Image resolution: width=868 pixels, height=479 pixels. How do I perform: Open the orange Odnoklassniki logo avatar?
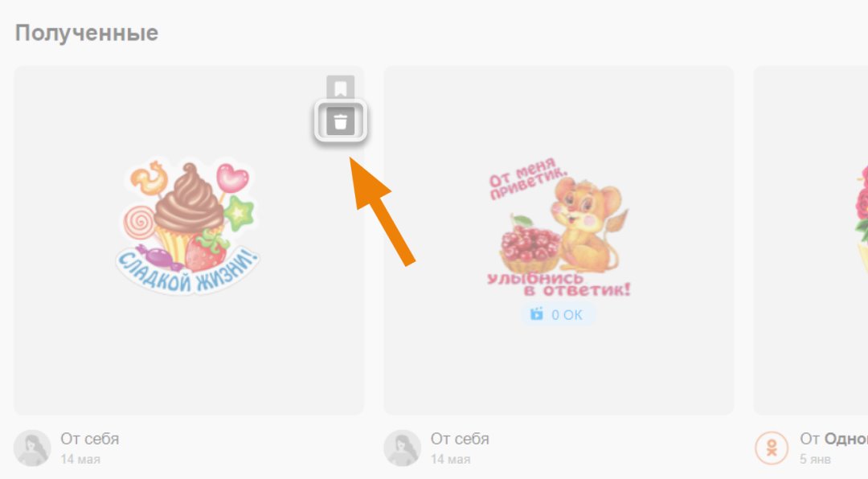click(772, 448)
